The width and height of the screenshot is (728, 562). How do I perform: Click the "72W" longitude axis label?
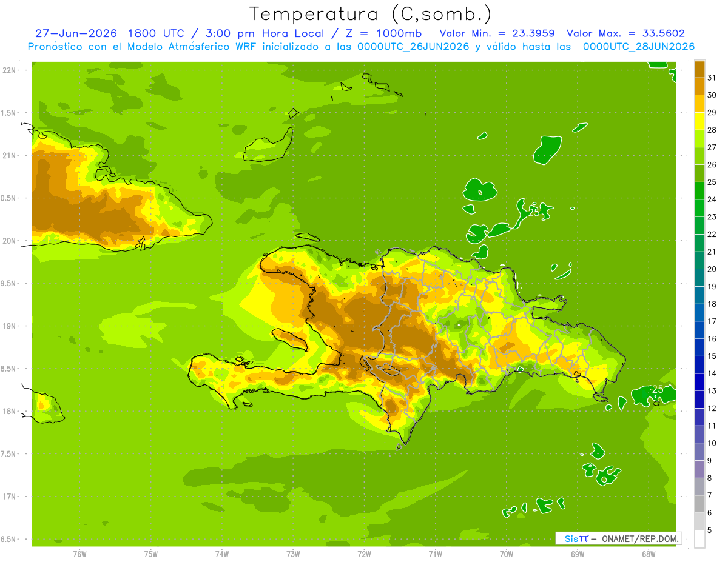tap(365, 554)
